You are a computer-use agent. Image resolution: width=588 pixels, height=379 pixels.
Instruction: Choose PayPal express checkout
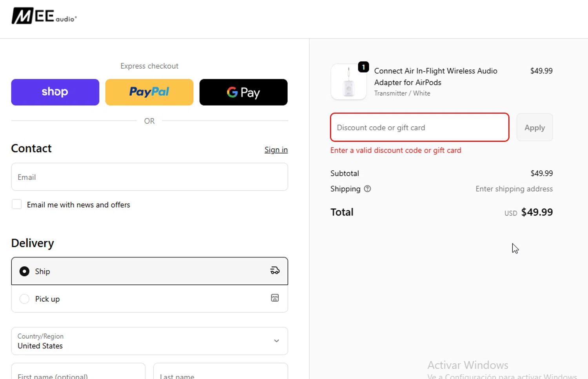tap(149, 92)
